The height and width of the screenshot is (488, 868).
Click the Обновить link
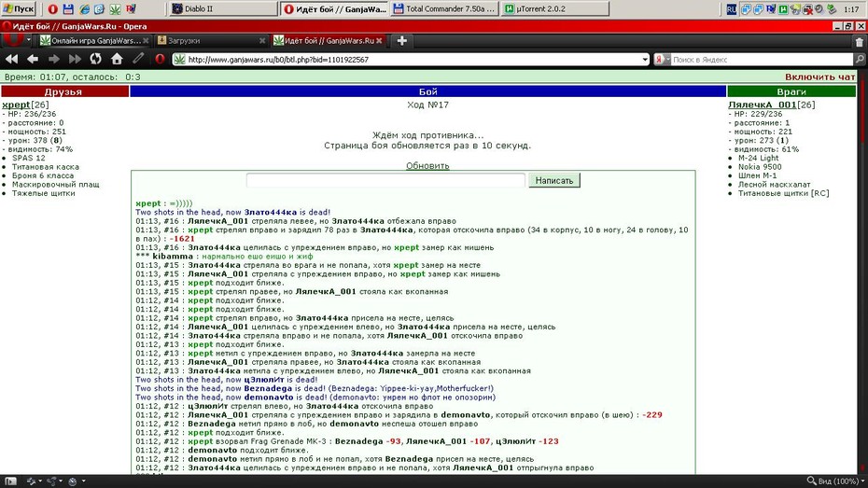pyautogui.click(x=427, y=165)
